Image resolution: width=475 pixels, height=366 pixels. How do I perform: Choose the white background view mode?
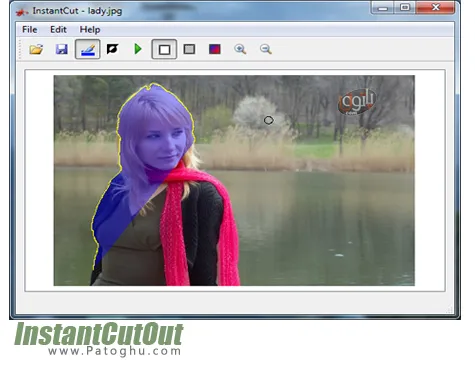point(164,49)
